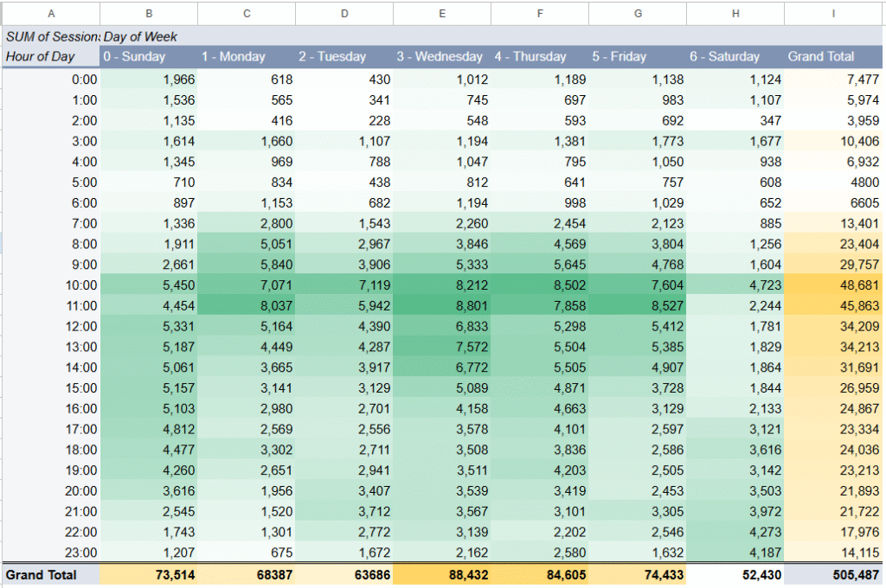Click the '3 - Wednesday' column heading
This screenshot has width=886, height=588.
coord(440,56)
